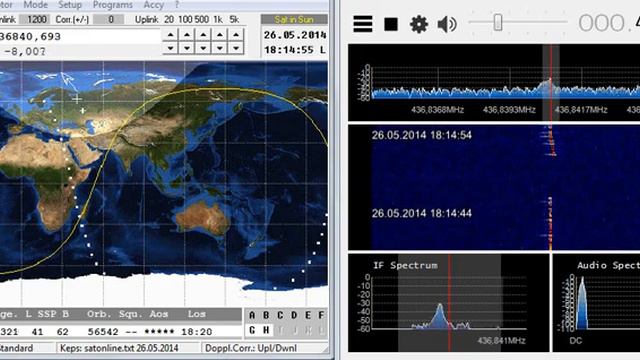Click the 'DC' label in Audio Spectrum

pyautogui.click(x=576, y=340)
